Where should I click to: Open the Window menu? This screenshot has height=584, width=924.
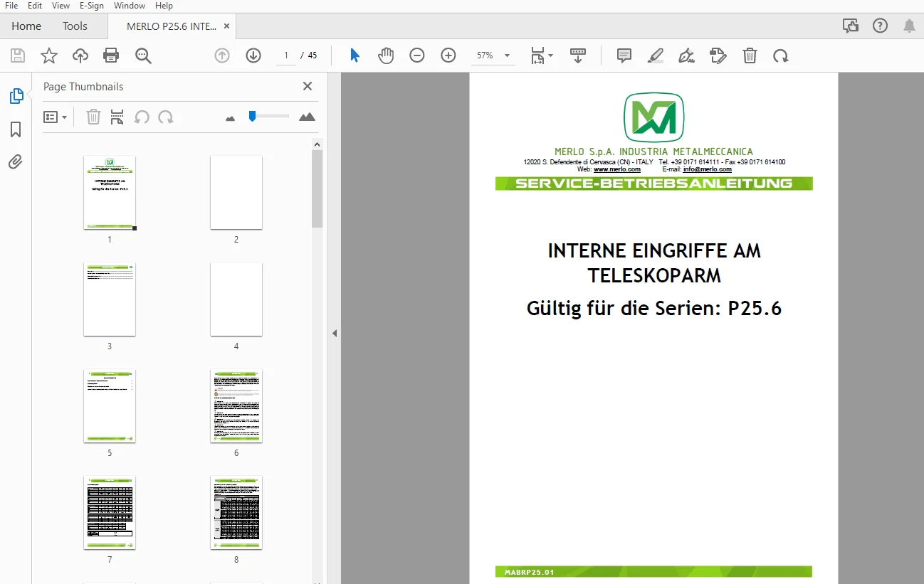(x=129, y=6)
